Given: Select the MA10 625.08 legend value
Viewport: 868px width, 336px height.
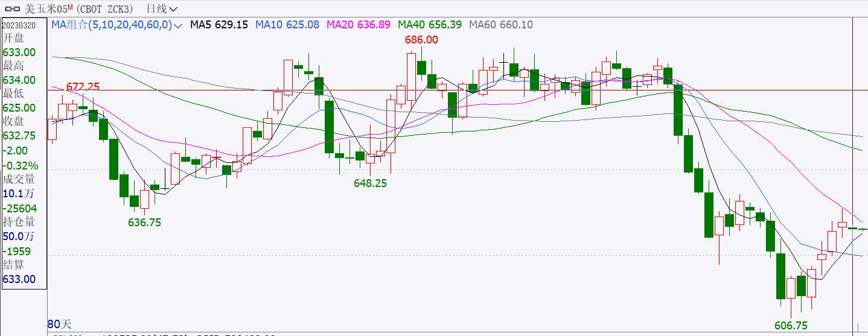Looking at the screenshot, I should (x=287, y=25).
